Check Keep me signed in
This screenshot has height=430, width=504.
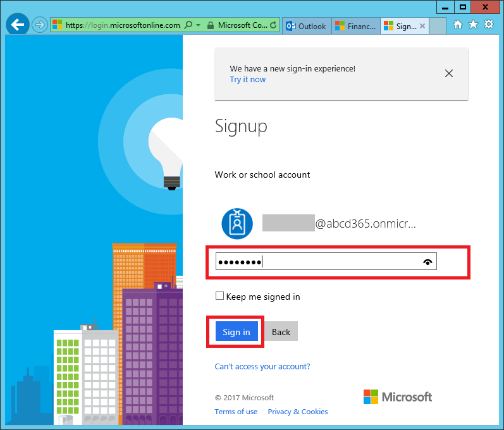click(219, 296)
